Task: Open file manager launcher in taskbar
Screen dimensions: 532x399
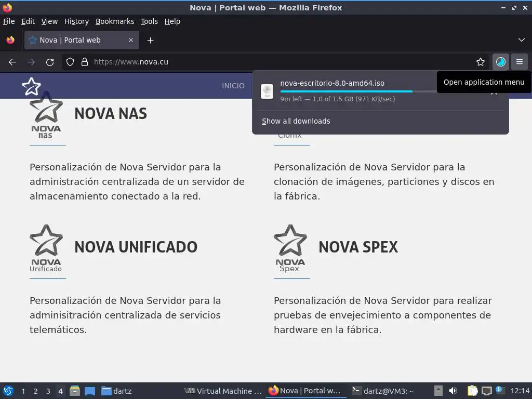Action: pyautogui.click(x=75, y=391)
